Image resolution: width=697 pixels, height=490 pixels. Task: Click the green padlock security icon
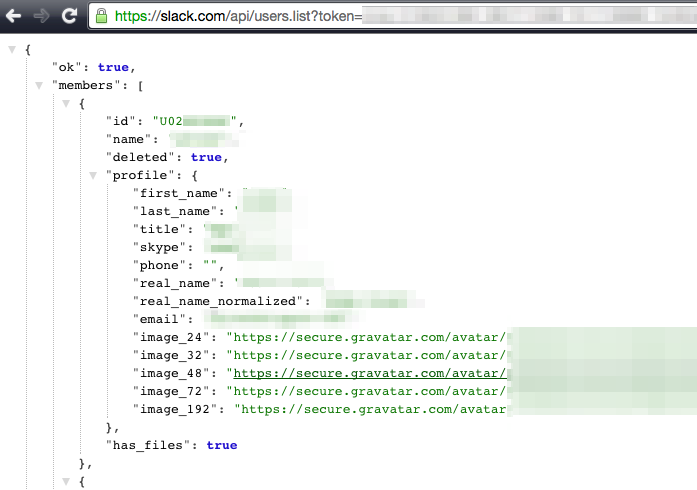tap(101, 16)
